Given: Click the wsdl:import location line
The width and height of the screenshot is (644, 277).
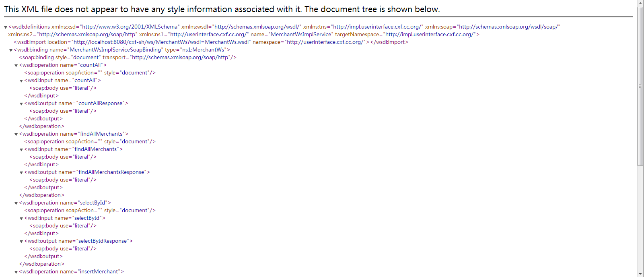Looking at the screenshot, I should [211, 42].
